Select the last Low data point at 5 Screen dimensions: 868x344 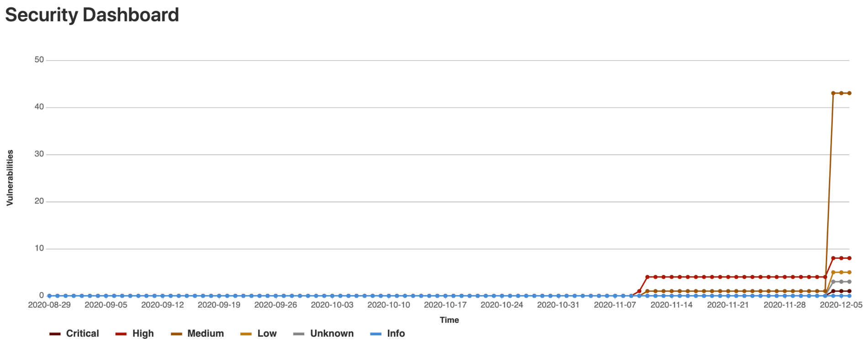849,272
